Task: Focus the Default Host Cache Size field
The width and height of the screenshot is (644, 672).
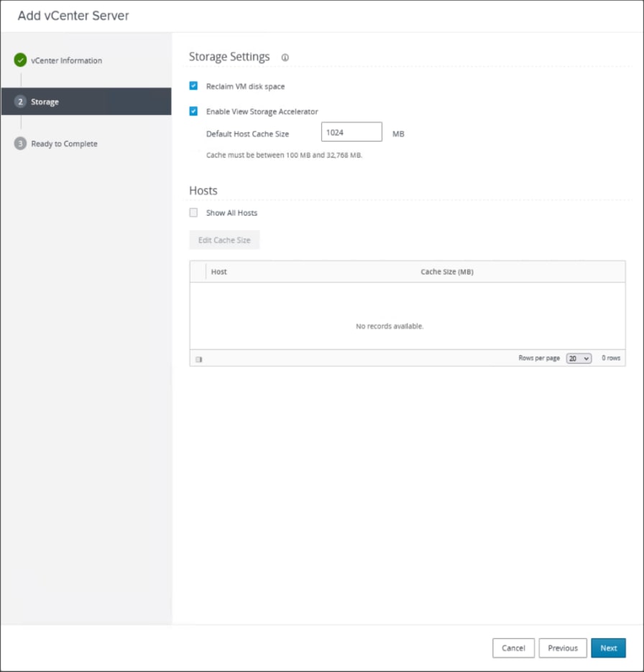Action: [x=351, y=132]
